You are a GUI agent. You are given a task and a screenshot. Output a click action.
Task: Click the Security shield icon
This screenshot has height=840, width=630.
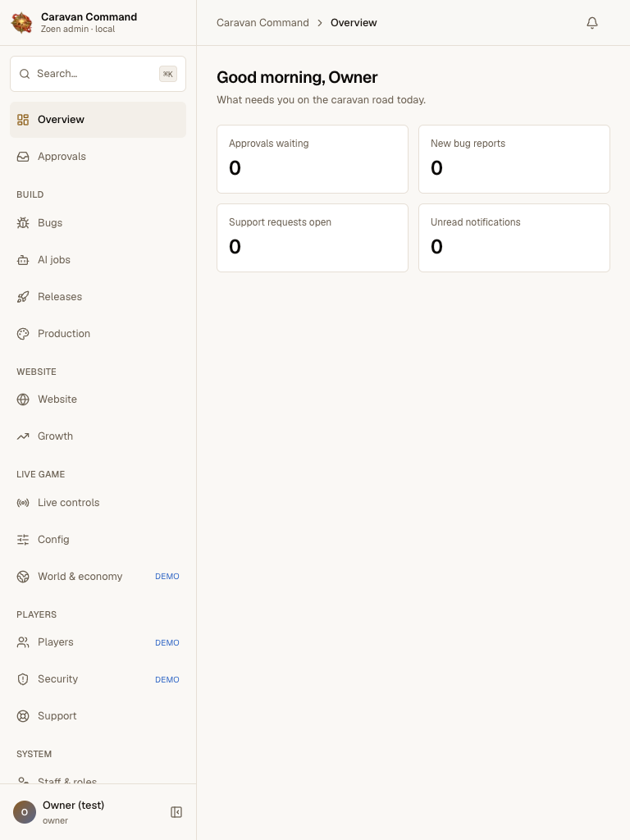23,679
